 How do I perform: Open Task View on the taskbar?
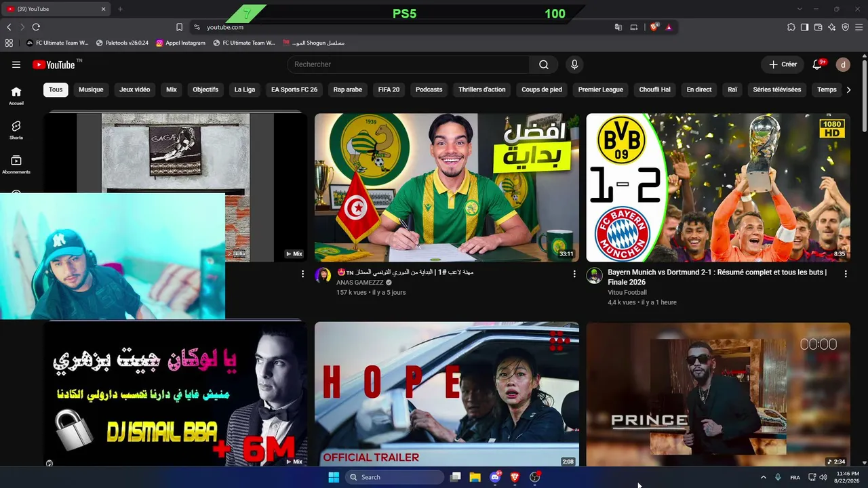pos(456,477)
